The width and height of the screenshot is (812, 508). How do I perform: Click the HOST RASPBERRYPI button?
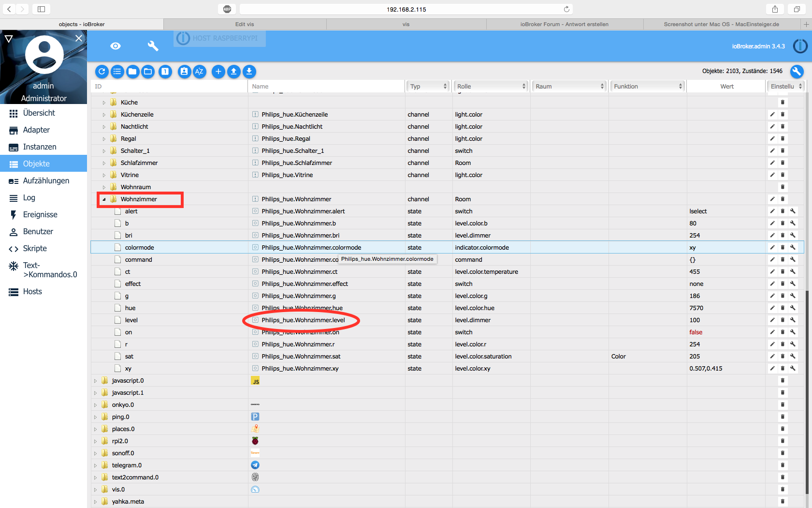click(x=219, y=38)
